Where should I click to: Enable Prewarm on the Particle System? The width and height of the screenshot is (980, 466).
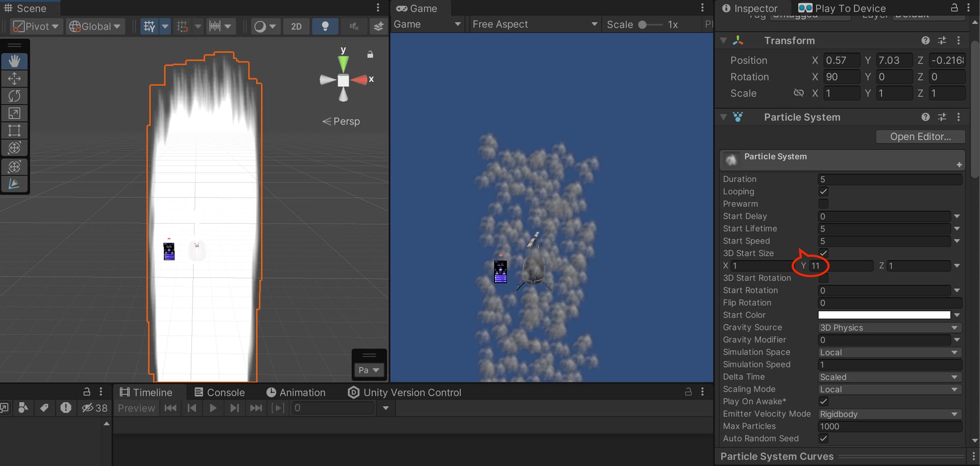(823, 204)
